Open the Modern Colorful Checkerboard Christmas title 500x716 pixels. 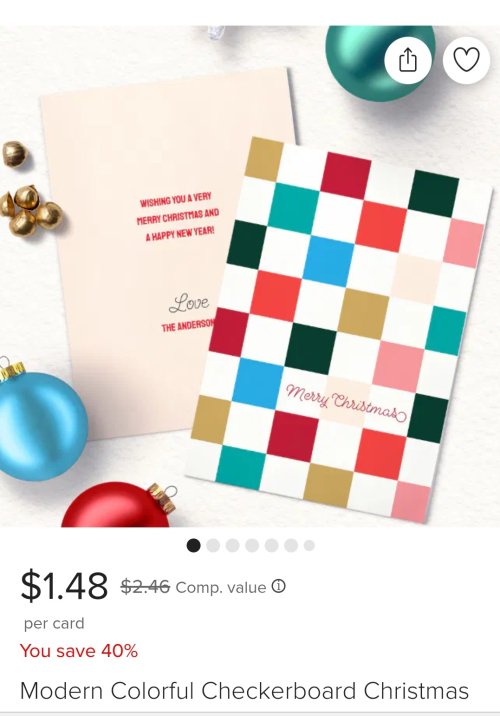[x=244, y=691]
